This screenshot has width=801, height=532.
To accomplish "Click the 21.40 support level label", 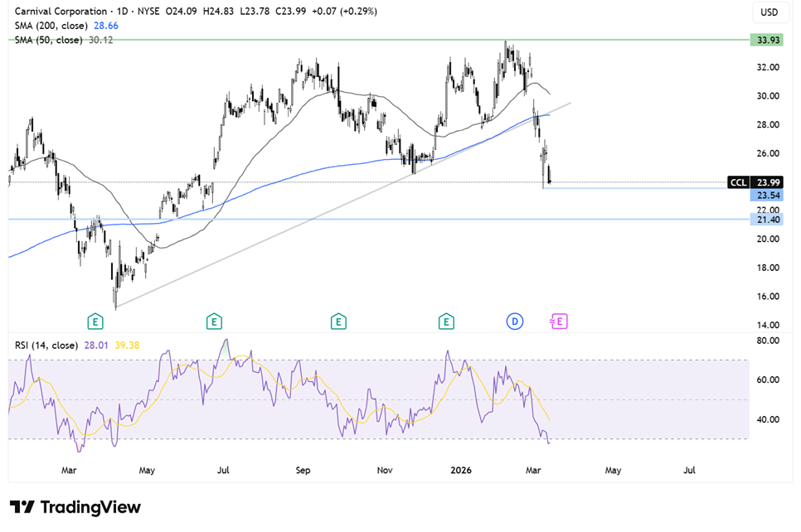I will point(767,220).
